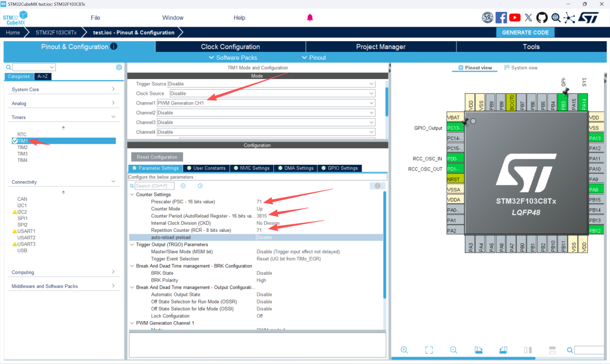This screenshot has height=364, width=610.
Task: Click the parameter Search (Ctrl+F) field
Action: (154, 186)
